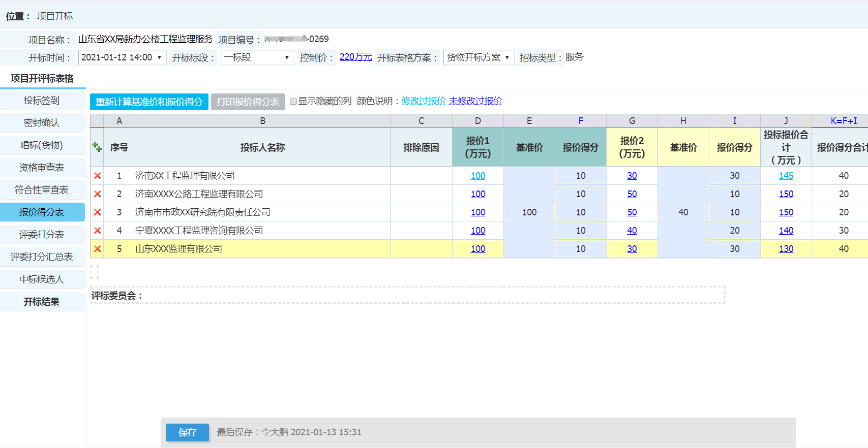868x448 pixels.
Task: Click 打印报价得分表 button
Action: click(x=248, y=102)
